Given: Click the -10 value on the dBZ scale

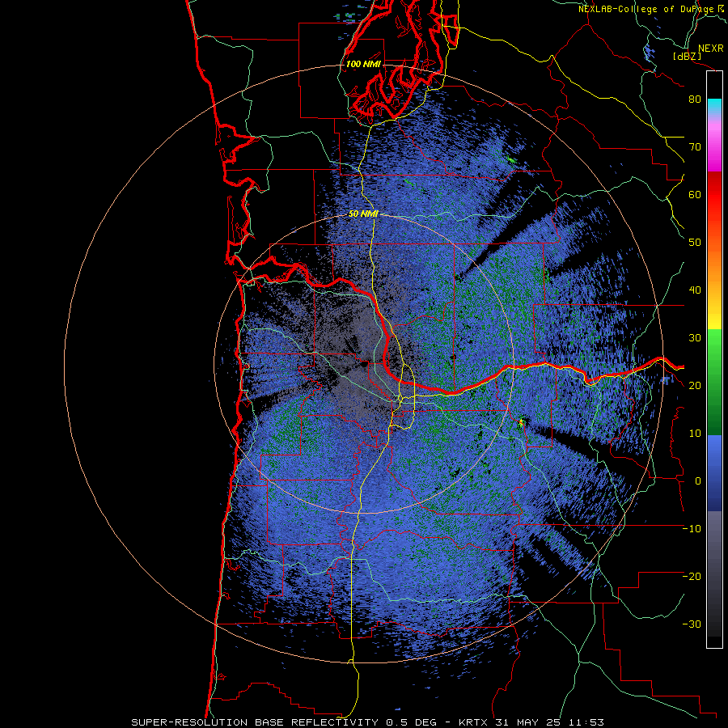Looking at the screenshot, I should click(692, 529).
